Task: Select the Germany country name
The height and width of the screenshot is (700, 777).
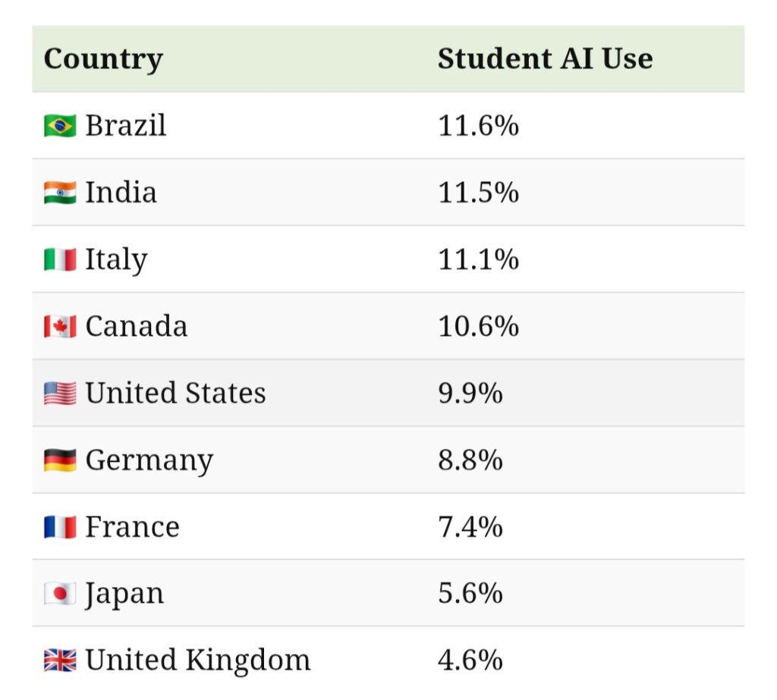Action: coord(149,460)
